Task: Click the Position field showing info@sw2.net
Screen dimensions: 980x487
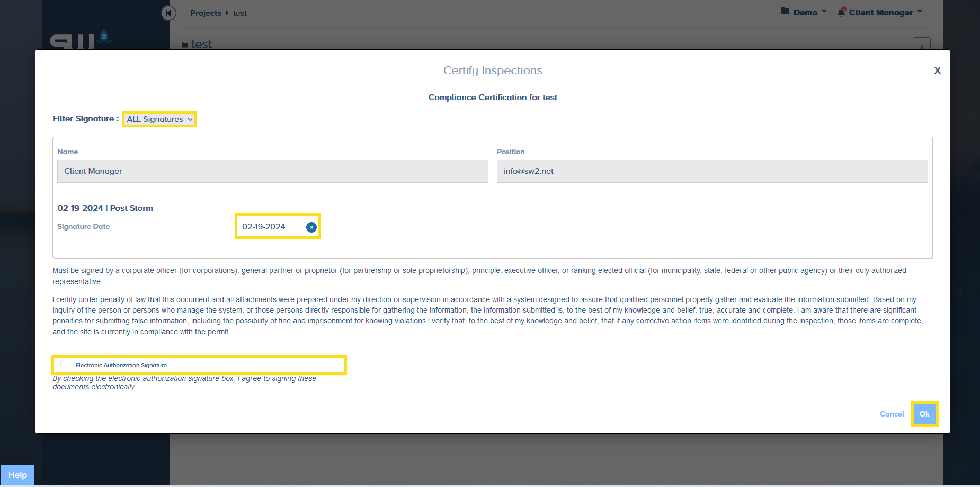Action: (712, 171)
